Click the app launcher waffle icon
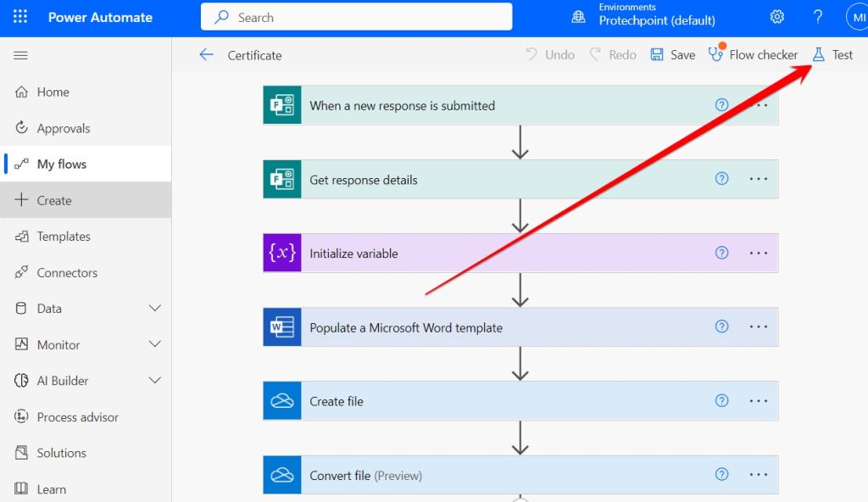 (19, 16)
